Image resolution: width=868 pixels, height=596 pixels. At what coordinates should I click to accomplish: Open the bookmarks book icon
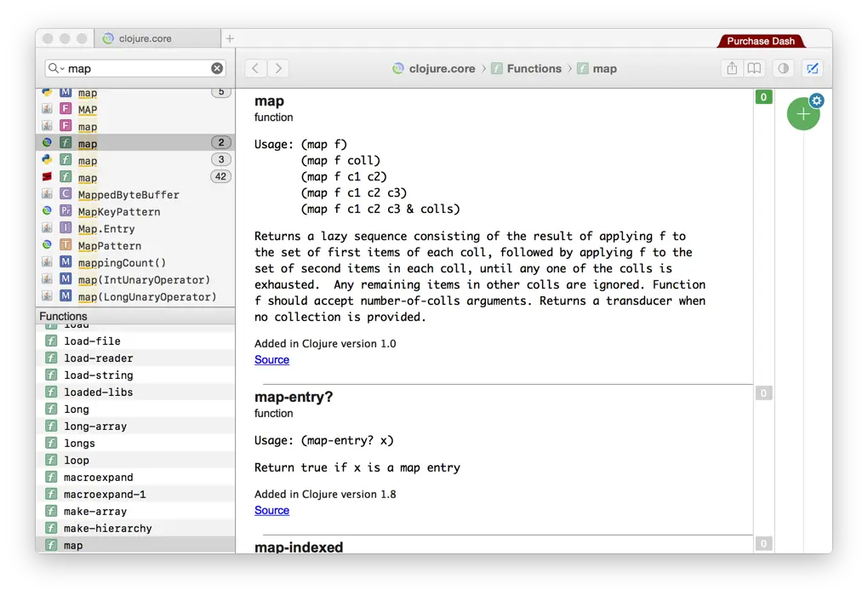pyautogui.click(x=754, y=68)
